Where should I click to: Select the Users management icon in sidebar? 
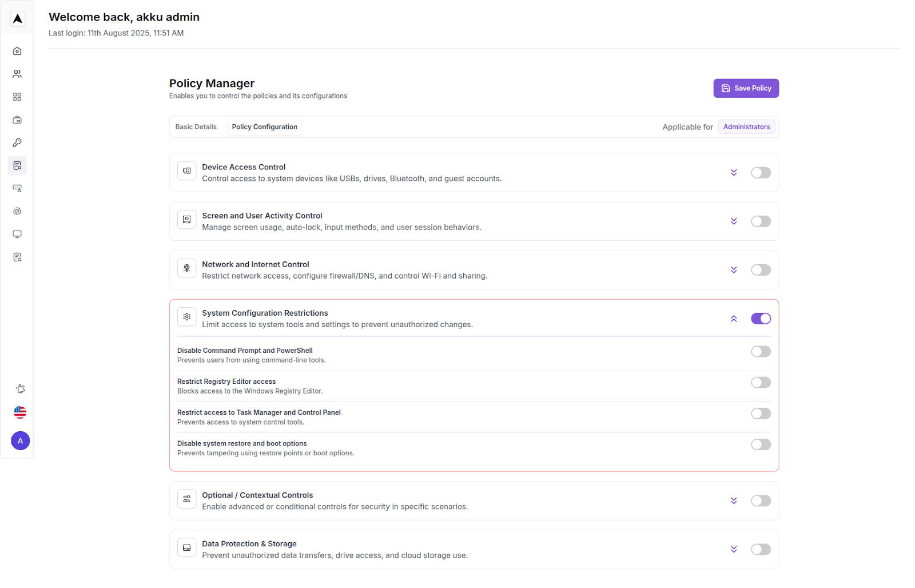click(x=17, y=73)
